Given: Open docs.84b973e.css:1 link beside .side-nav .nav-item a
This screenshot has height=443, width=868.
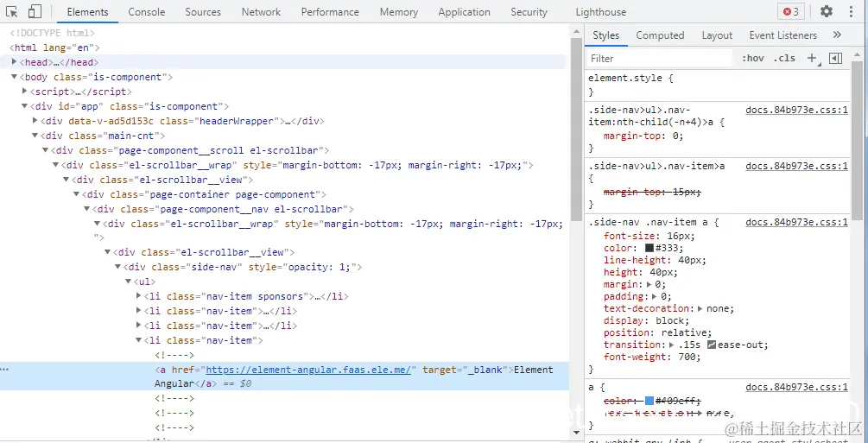Looking at the screenshot, I should coord(796,222).
